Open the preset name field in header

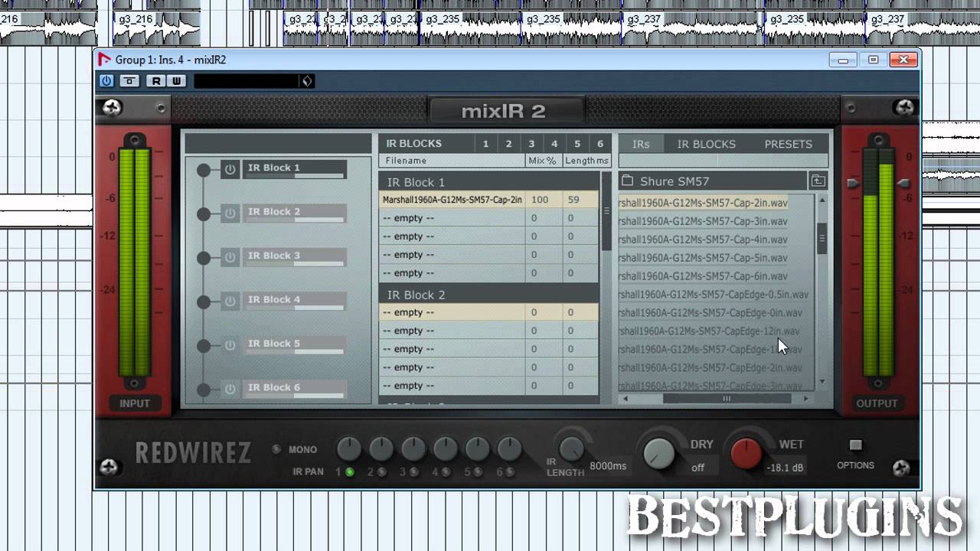(x=247, y=80)
